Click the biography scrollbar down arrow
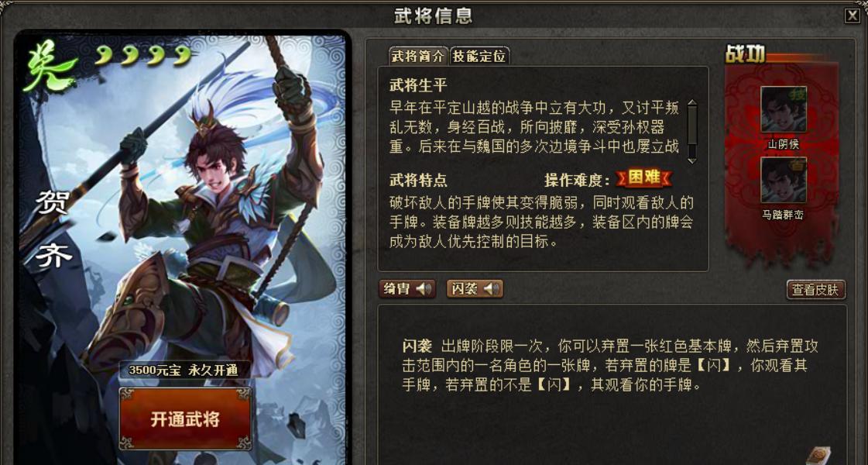 pos(692,160)
